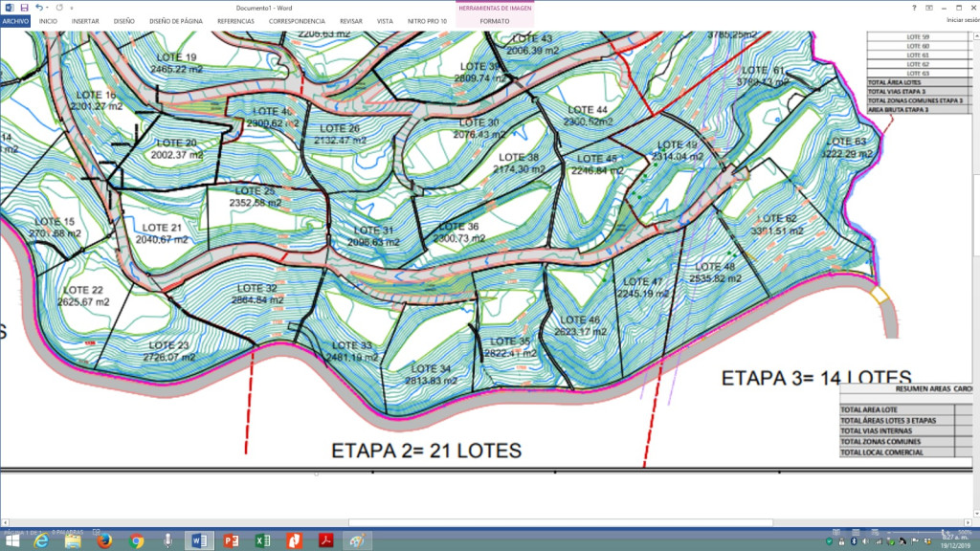The width and height of the screenshot is (980, 551).
Task: Open the Windows Start button
Action: tap(11, 541)
